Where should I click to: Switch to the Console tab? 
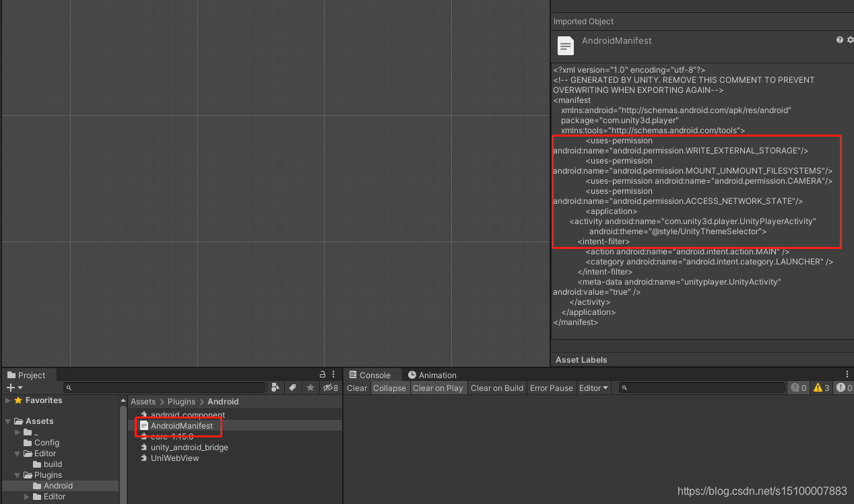[x=370, y=375]
